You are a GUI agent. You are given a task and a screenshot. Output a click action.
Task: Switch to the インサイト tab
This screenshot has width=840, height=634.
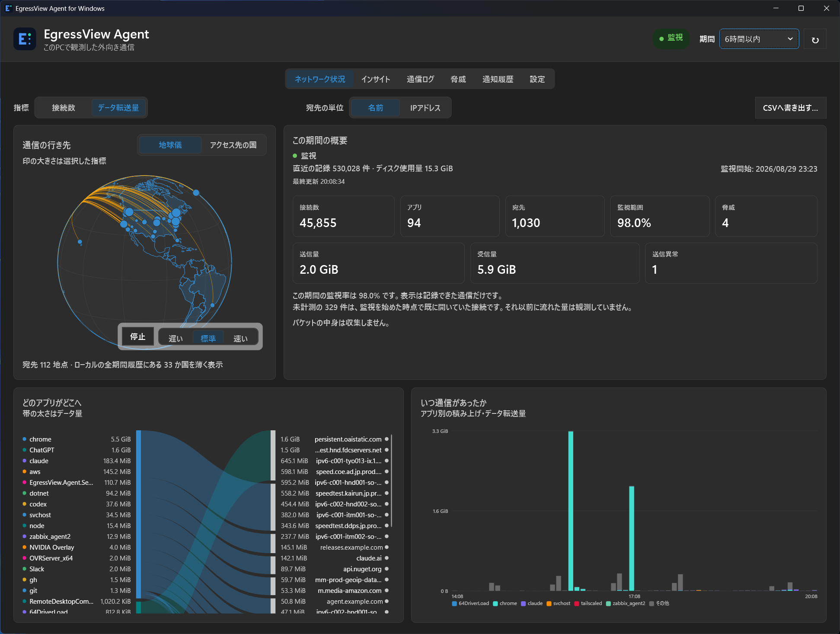pos(375,79)
